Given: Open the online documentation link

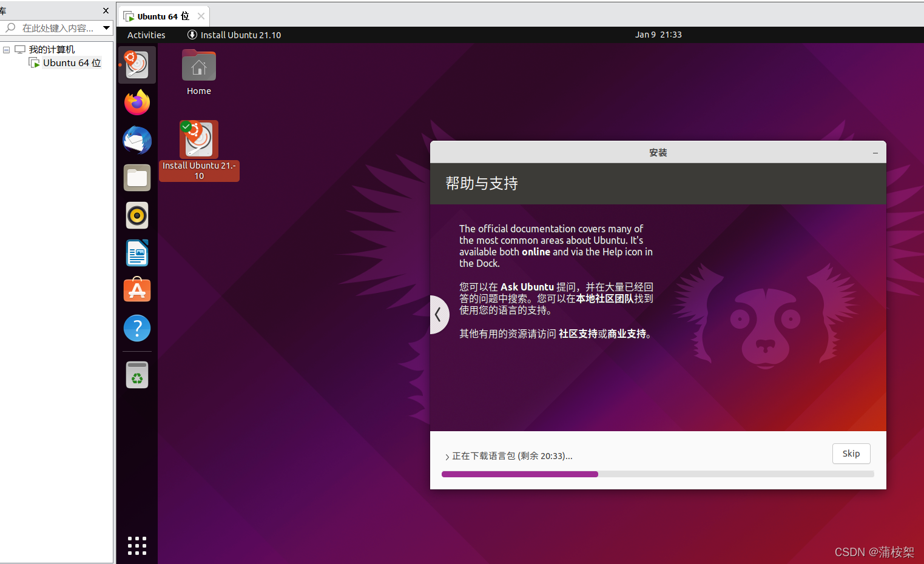Looking at the screenshot, I should coord(536,252).
